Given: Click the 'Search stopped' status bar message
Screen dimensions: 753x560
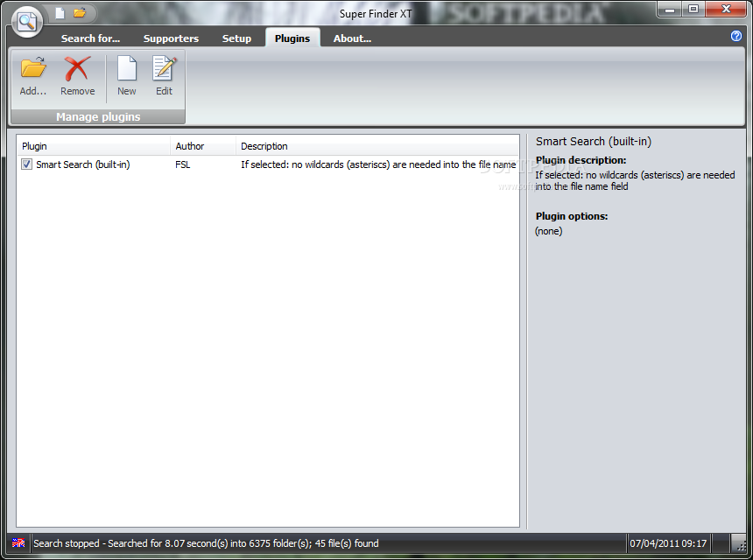Looking at the screenshot, I should tap(206, 543).
